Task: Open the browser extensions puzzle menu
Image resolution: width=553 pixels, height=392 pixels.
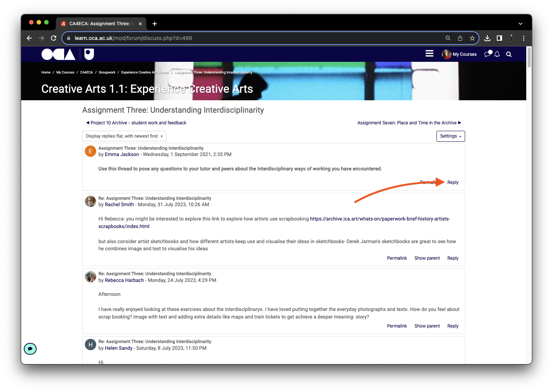Action: [x=511, y=38]
